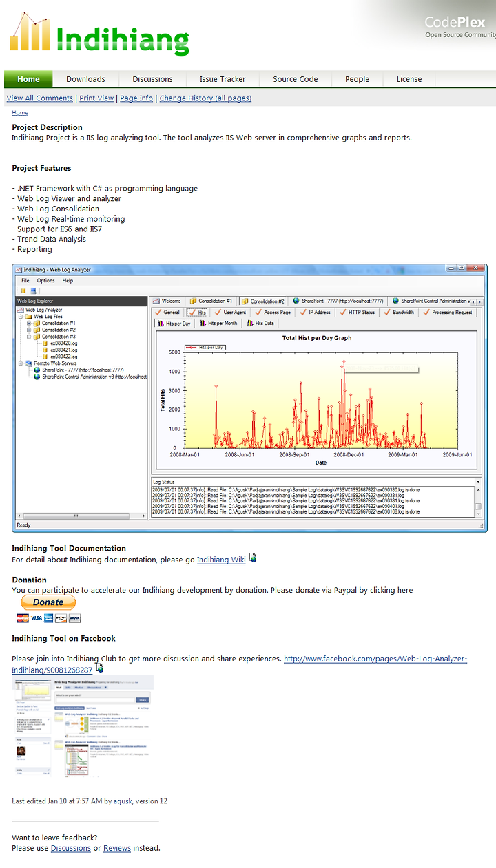
Task: Select the General report tab
Action: (167, 313)
